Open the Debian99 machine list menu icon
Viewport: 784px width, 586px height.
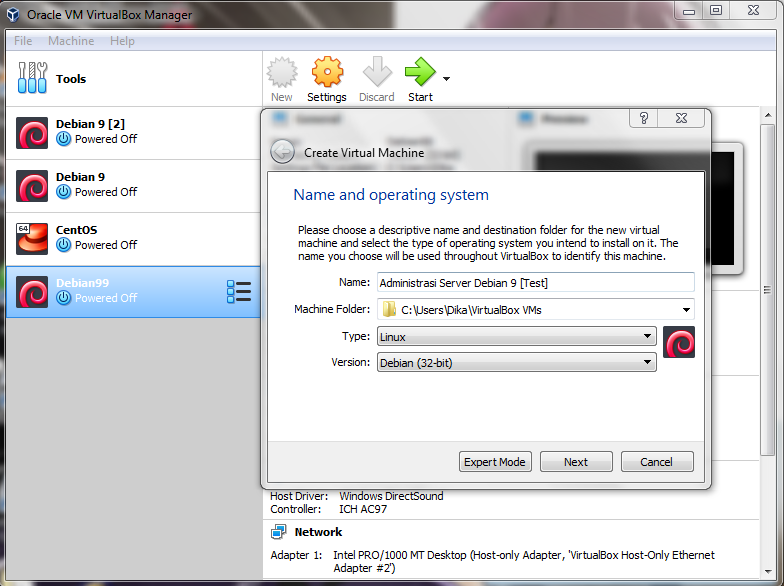click(239, 292)
